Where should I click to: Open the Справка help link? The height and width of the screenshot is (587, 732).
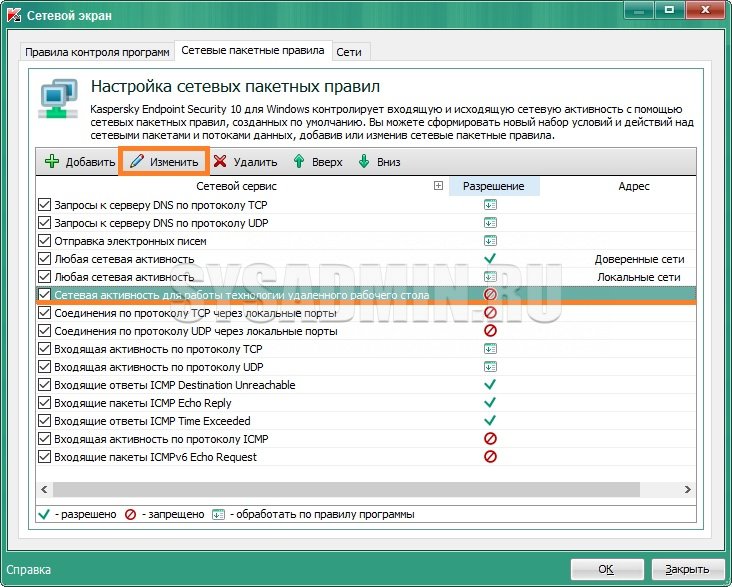tap(27, 570)
